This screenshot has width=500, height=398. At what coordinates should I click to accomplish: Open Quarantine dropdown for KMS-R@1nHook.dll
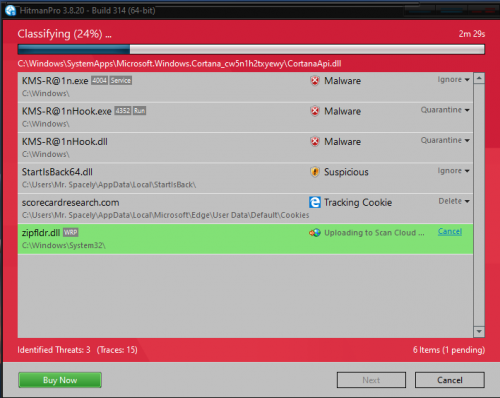(x=445, y=140)
